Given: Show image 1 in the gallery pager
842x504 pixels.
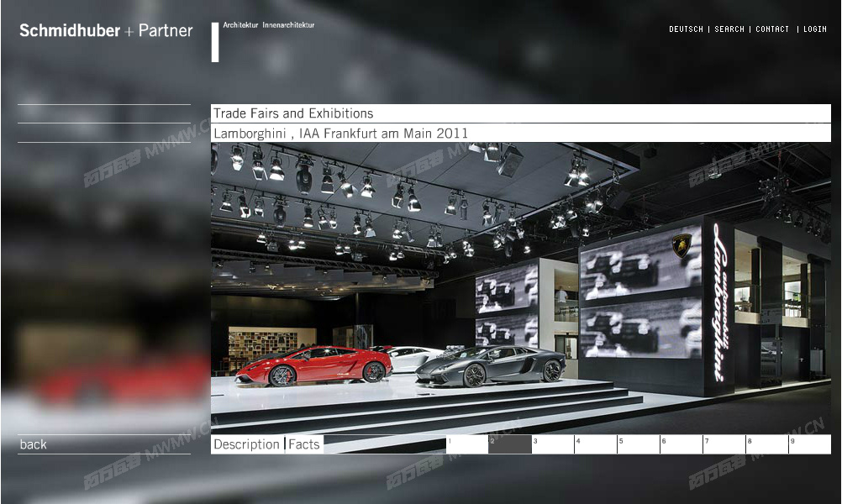Looking at the screenshot, I should point(467,444).
